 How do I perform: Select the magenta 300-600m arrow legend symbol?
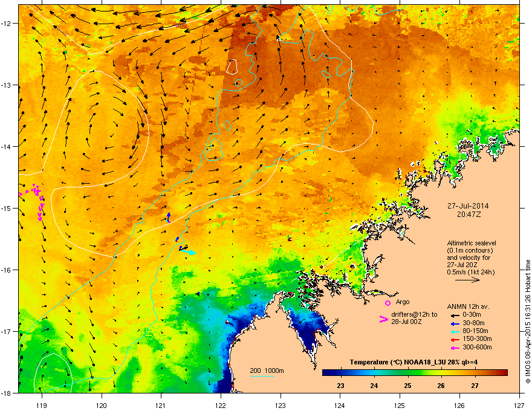click(455, 348)
